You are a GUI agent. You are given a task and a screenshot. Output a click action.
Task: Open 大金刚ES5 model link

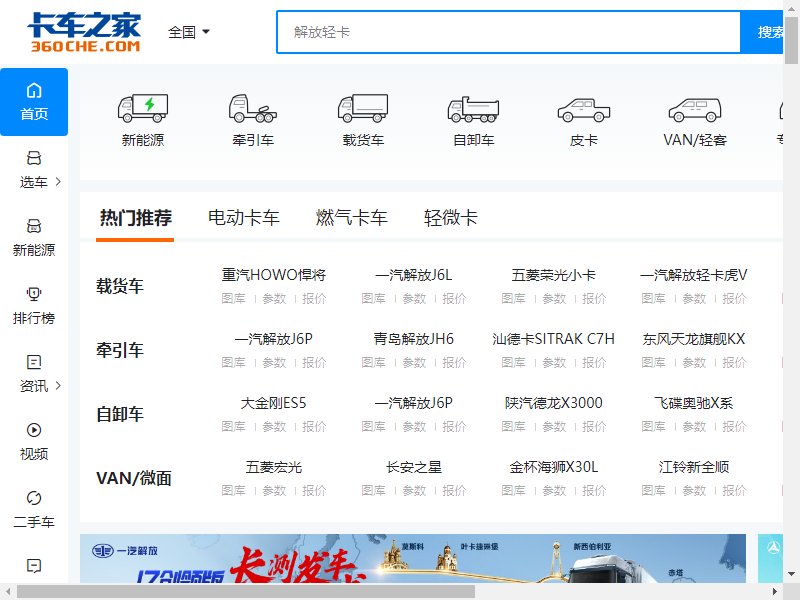274,403
